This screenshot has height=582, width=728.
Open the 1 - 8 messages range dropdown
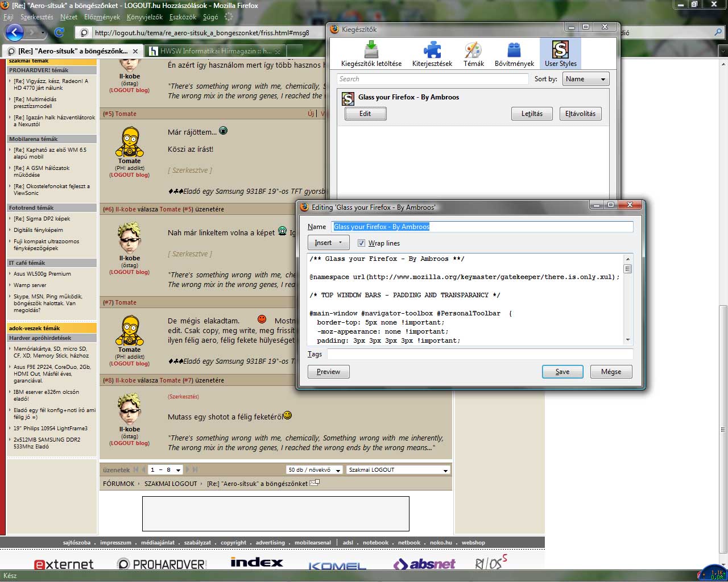(x=165, y=469)
